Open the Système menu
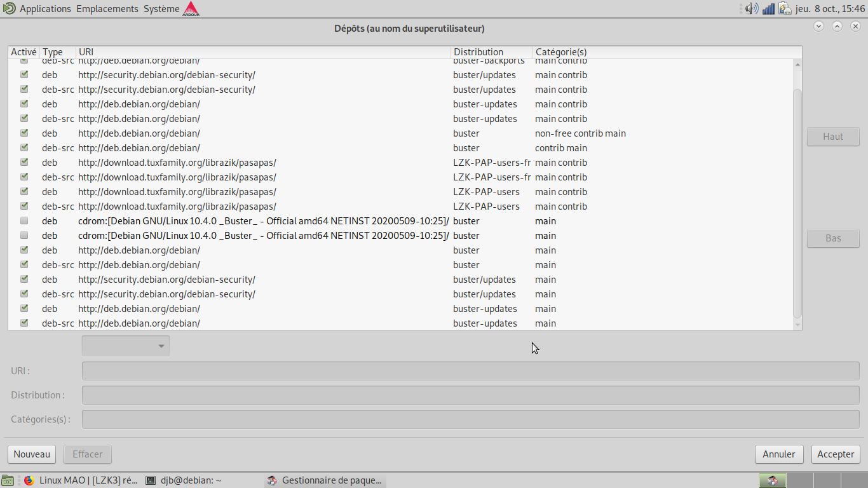Viewport: 868px width, 488px height. (161, 9)
